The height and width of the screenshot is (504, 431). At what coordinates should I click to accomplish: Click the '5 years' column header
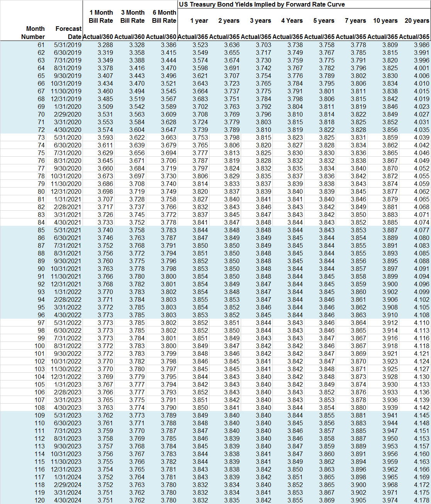(324, 21)
